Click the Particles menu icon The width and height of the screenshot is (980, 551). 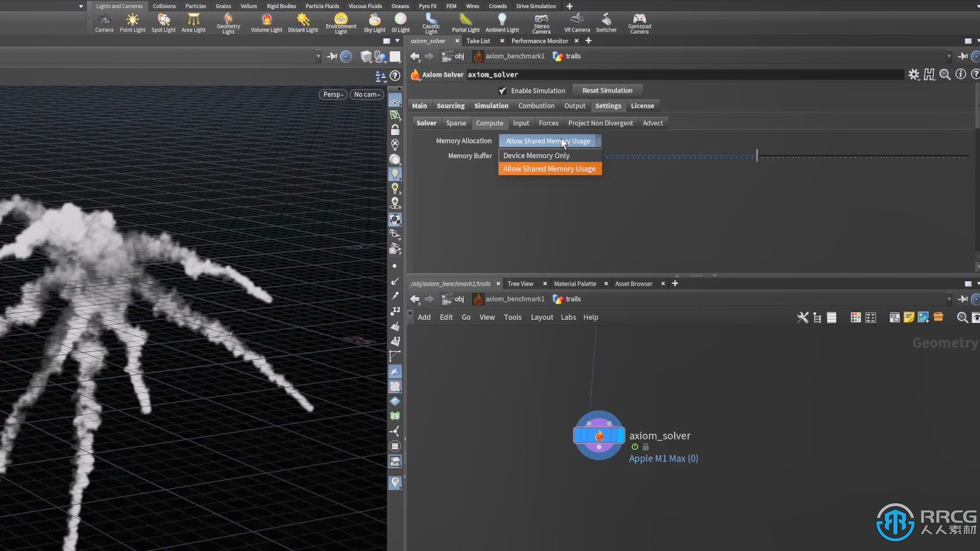pyautogui.click(x=196, y=6)
